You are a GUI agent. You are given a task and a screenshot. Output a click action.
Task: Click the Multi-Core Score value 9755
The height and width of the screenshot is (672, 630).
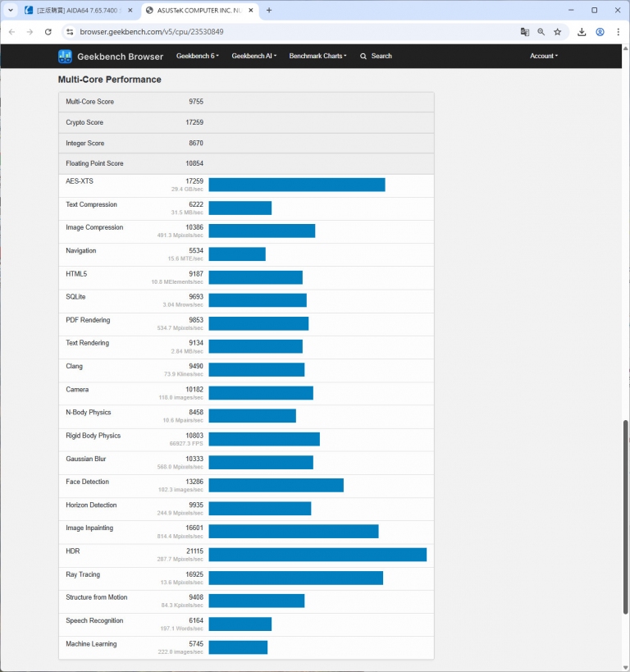coord(196,102)
